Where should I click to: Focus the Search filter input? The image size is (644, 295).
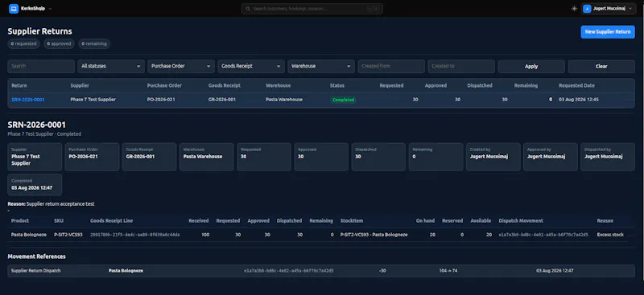tap(41, 66)
